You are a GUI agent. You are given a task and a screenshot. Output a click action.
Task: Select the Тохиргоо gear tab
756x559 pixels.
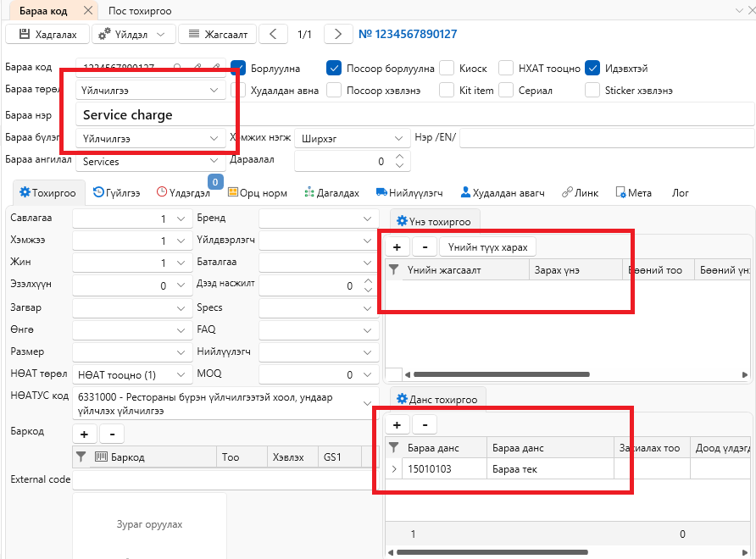pyautogui.click(x=47, y=193)
